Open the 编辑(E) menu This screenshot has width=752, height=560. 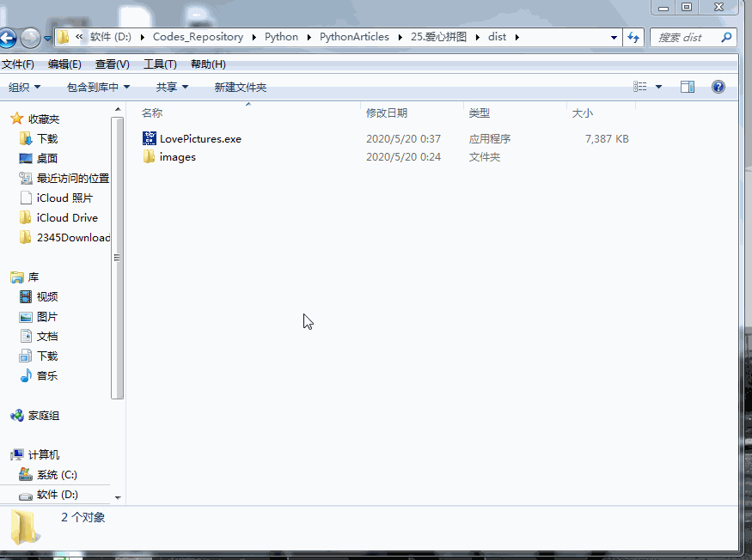64,64
